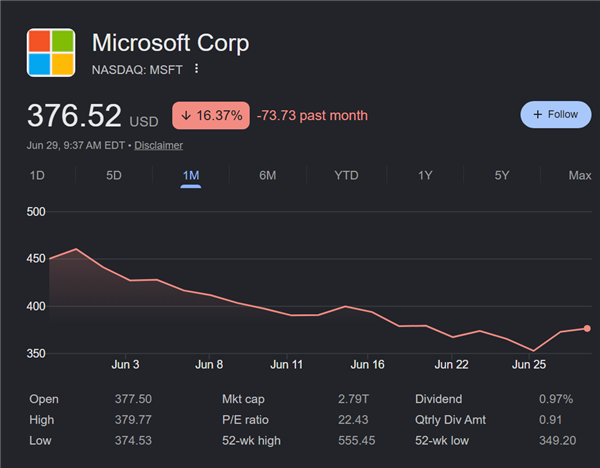
Task: Click the down arrow in the 16.37% badge
Action: 186,115
